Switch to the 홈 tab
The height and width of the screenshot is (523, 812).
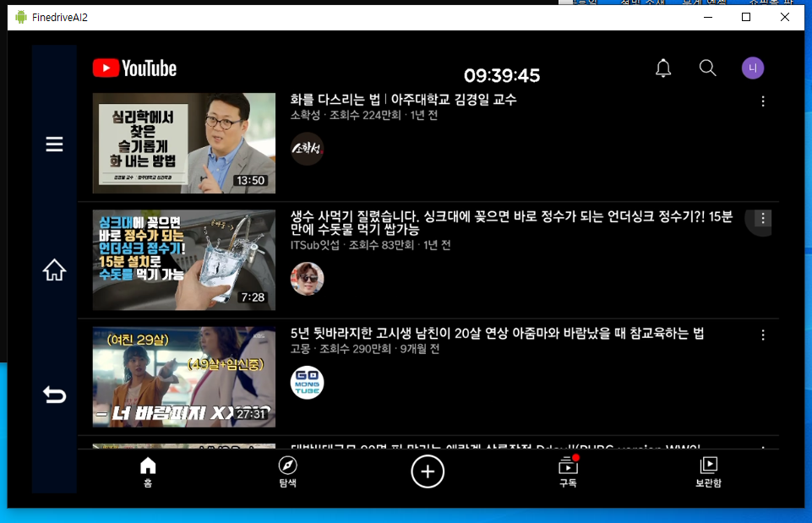148,471
